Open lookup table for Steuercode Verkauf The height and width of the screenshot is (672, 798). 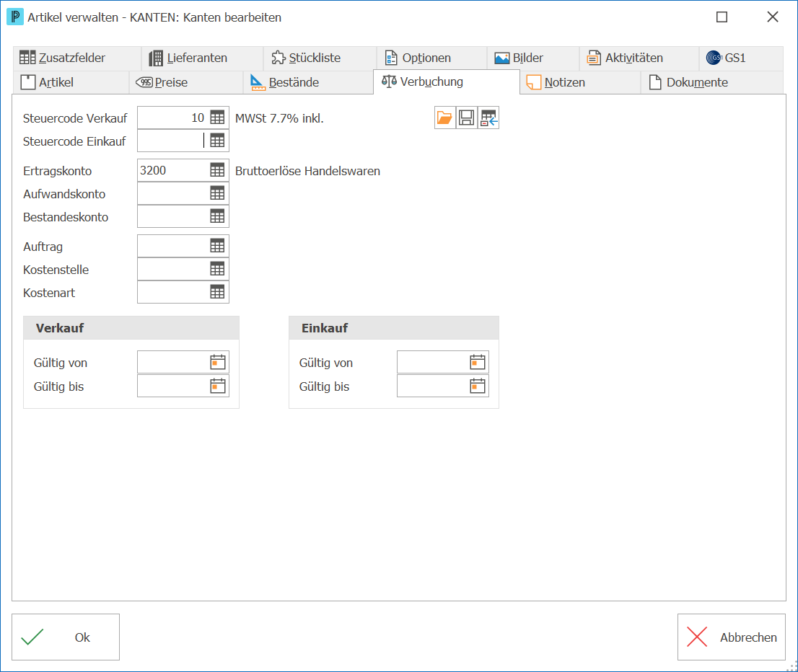tap(217, 118)
